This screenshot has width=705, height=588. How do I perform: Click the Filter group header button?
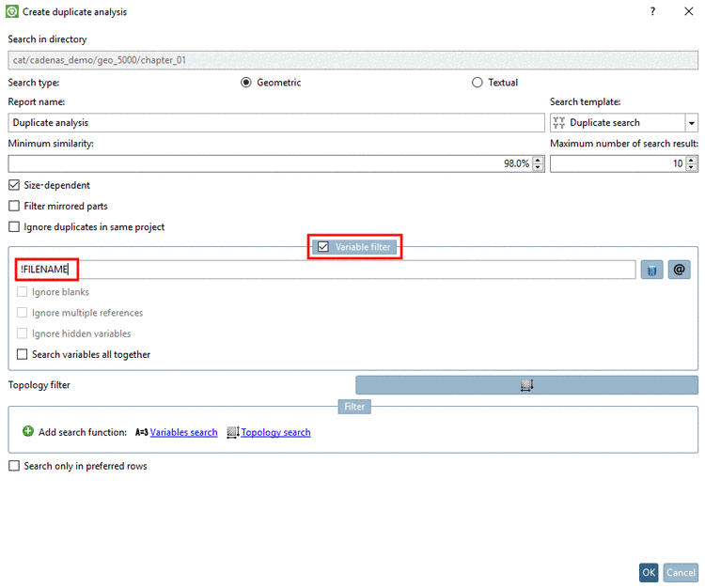[x=354, y=407]
